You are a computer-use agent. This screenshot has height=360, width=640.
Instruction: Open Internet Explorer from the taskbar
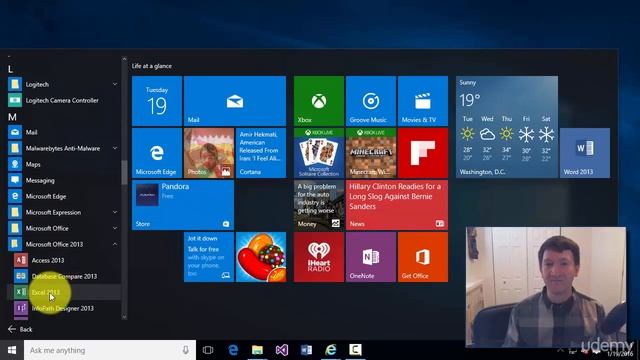[x=331, y=350]
